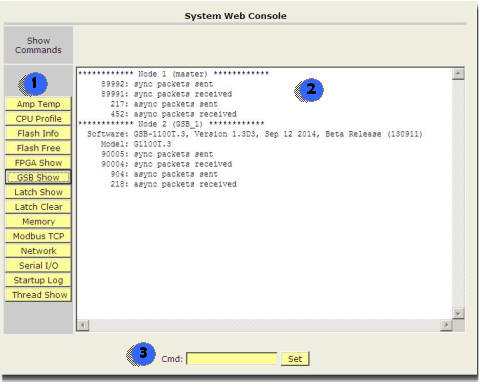480x385 pixels.
Task: Click the scroll left arrow of console output
Action: pos(83,325)
